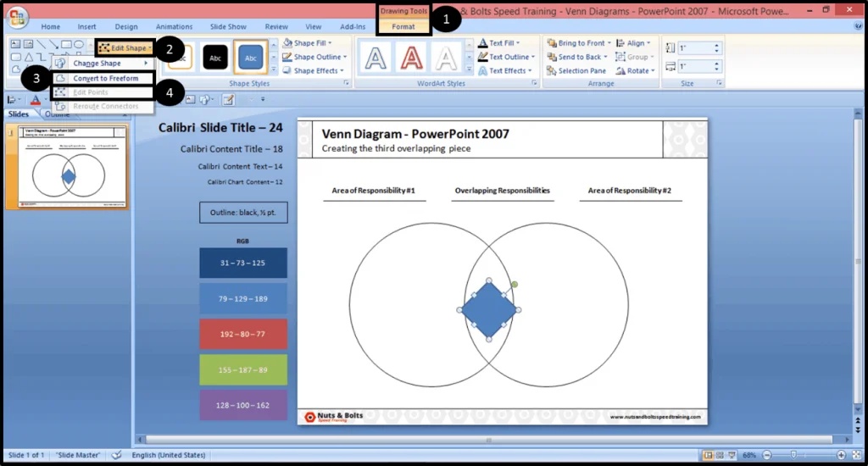868x466 pixels.
Task: Jump to previous slide using double-up arrow
Action: (858, 422)
